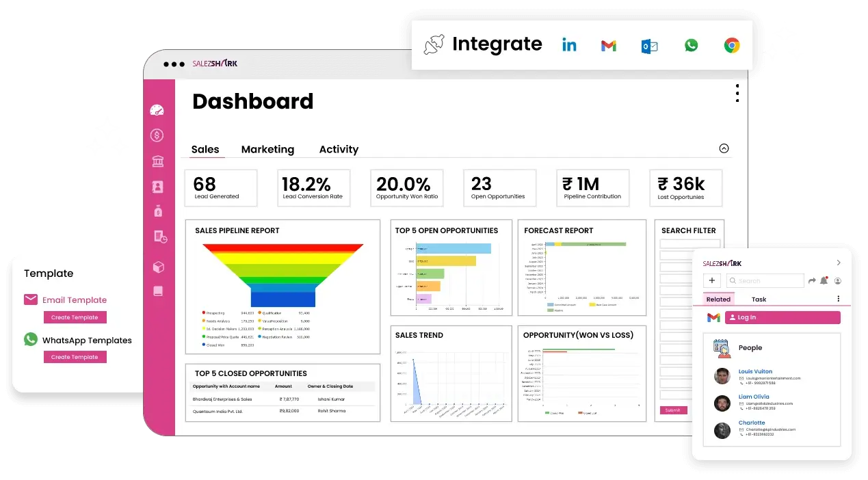Click the Email Template envelope icon
Screen dimensions: 868x480
pyautogui.click(x=31, y=299)
